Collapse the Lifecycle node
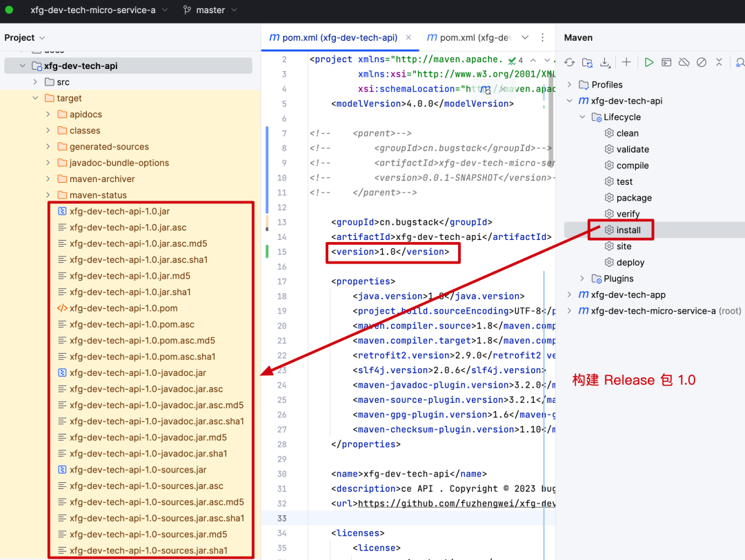 (582, 117)
